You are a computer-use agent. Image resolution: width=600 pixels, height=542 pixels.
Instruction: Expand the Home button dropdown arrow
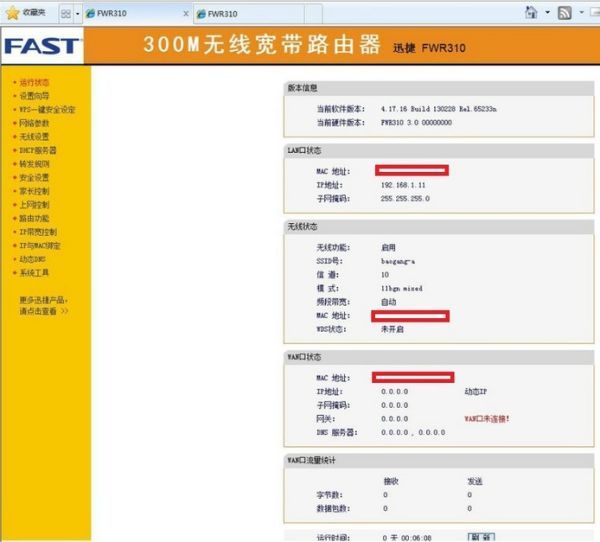click(547, 12)
